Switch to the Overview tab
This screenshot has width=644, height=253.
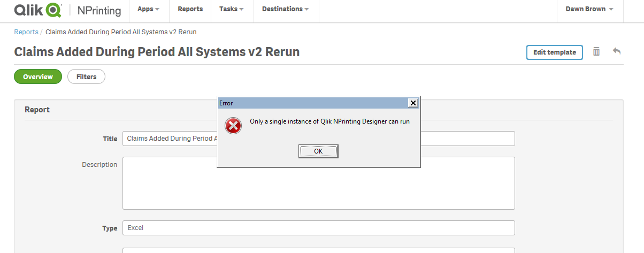38,77
